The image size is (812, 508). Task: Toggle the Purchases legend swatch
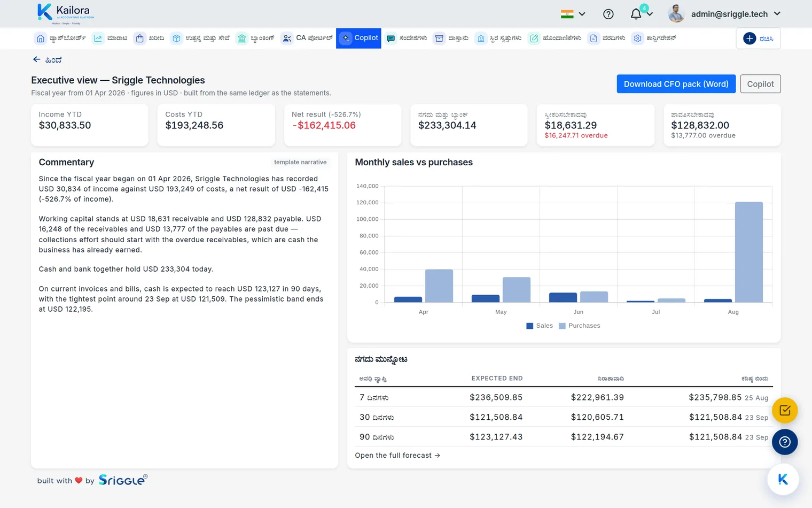[x=562, y=326]
